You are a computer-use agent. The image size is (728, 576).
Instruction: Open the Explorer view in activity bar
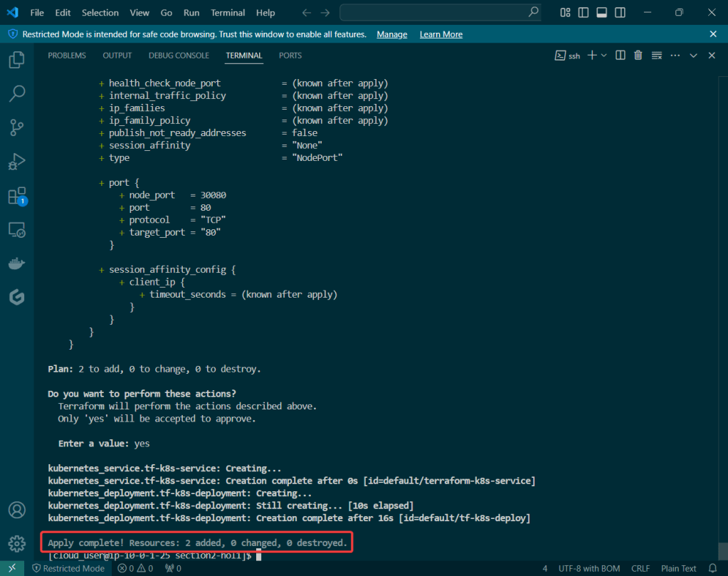pos(16,60)
